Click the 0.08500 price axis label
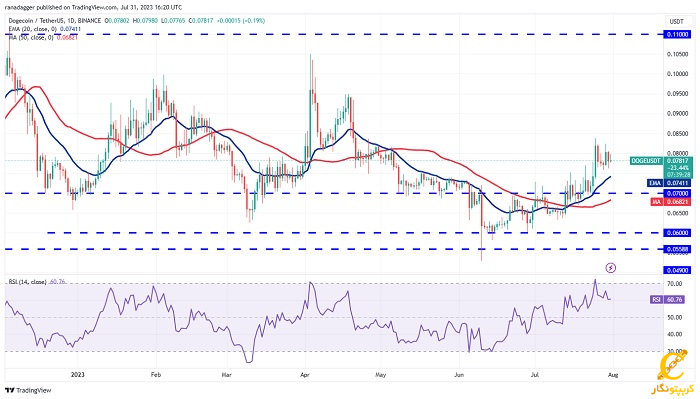700x399 pixels. [x=677, y=133]
